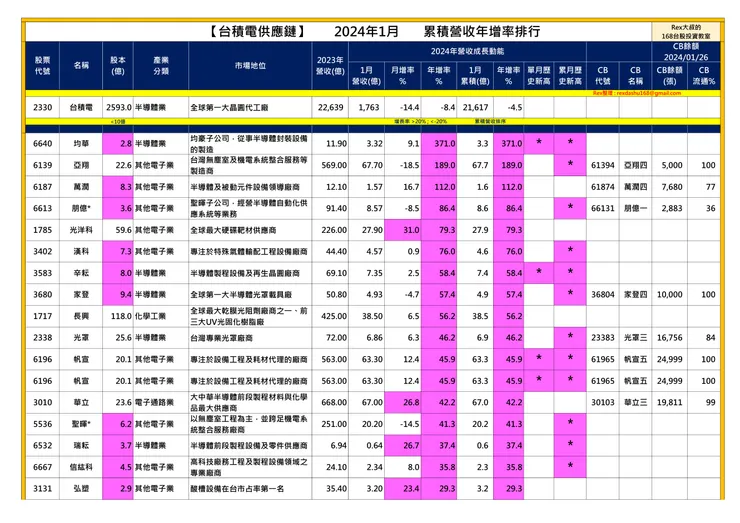Screen dimensions: 740x523
Task: Click stock code cell 3583
Action: point(42,273)
